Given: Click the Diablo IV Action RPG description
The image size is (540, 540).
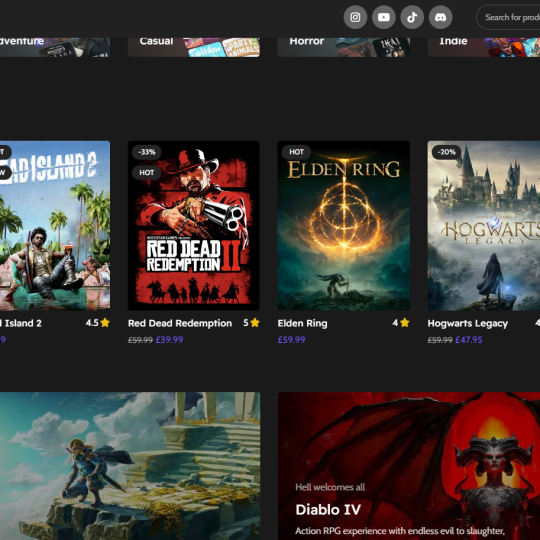Looking at the screenshot, I should click(400, 531).
